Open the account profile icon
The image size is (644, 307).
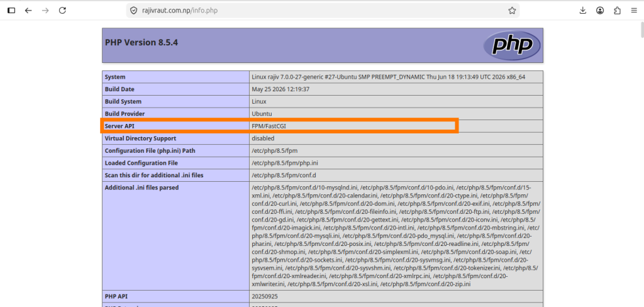tap(600, 11)
